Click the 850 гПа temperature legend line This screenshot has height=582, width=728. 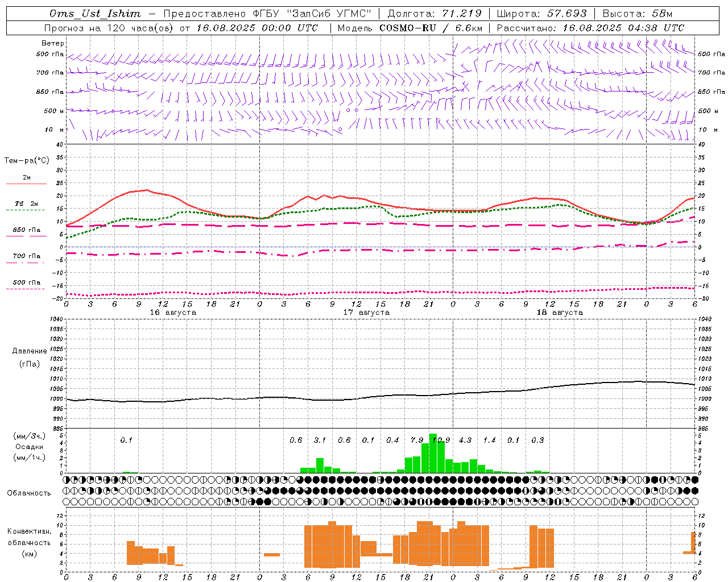pos(26,236)
